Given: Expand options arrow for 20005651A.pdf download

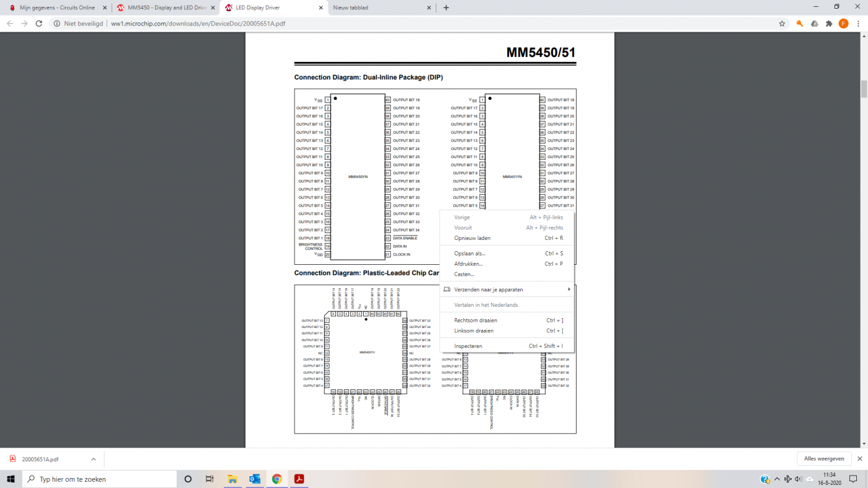Looking at the screenshot, I should click(x=94, y=459).
